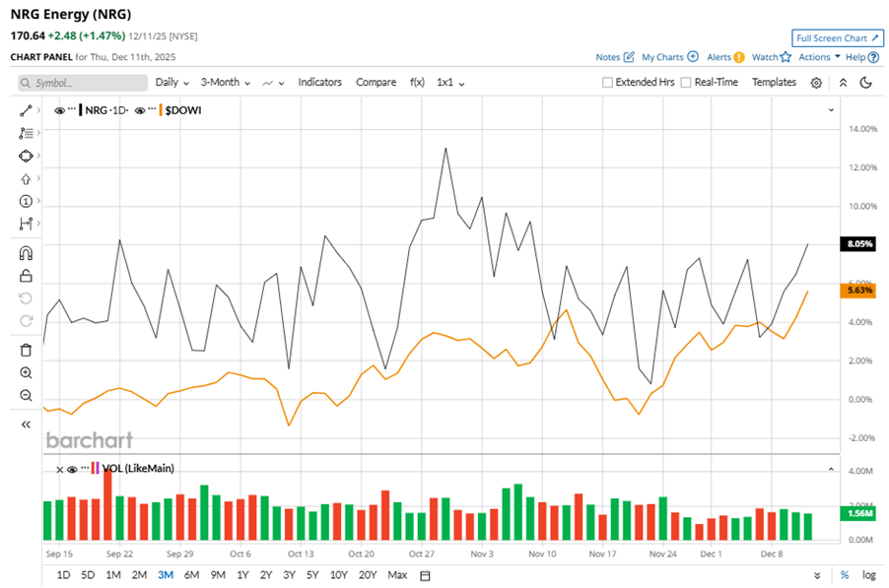Select the shapes drawing tool
Viewport: 889px width, 588px height.
(x=26, y=156)
